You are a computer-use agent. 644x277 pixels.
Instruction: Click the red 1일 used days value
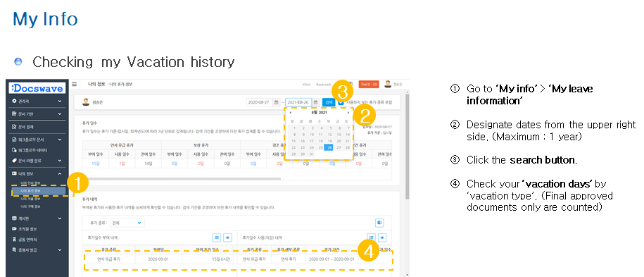122,164
